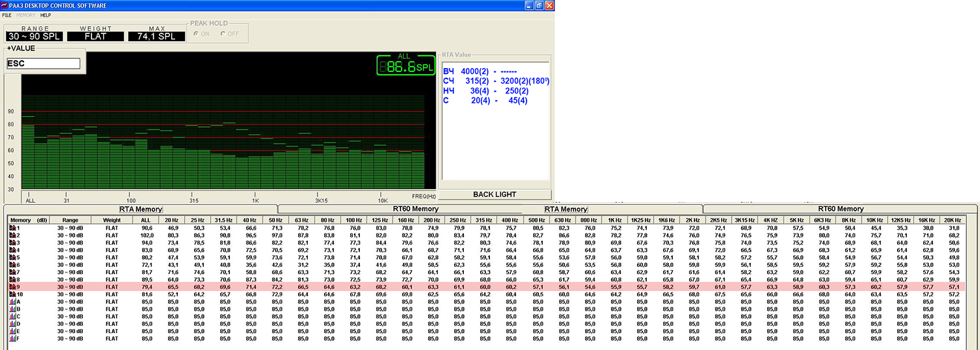
Task: Select memory preset A bar-chart icon
Action: click(x=12, y=302)
